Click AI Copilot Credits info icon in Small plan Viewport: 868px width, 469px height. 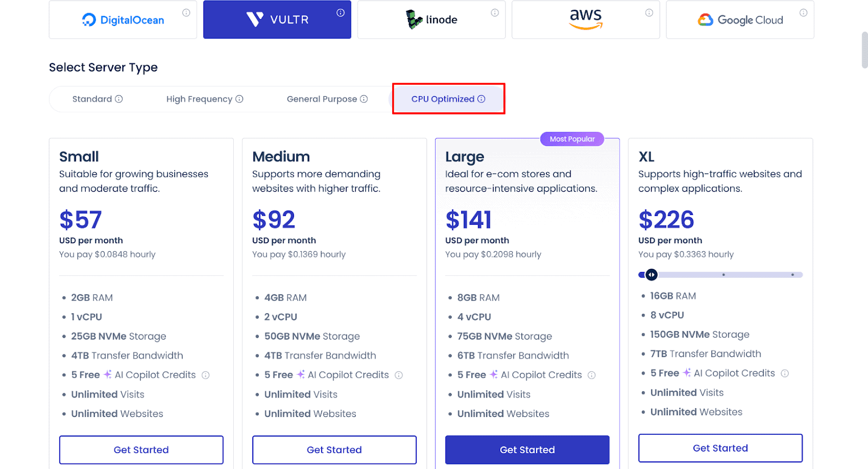206,375
